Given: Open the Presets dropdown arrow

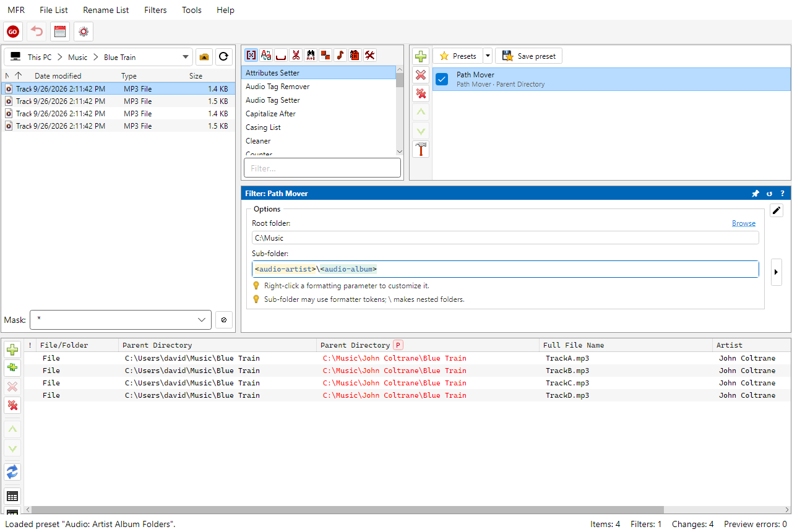Looking at the screenshot, I should (x=488, y=56).
